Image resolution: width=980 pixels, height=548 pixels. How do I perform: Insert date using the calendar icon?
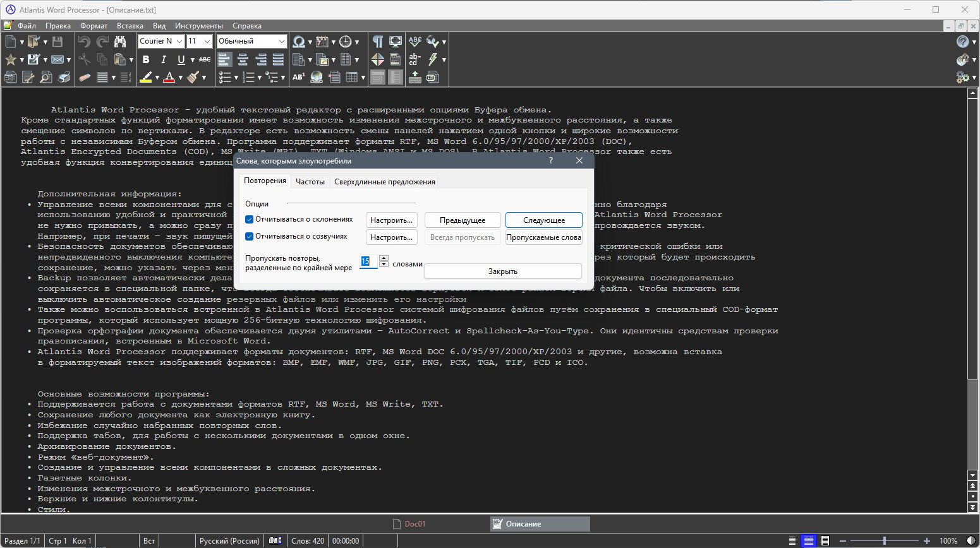coord(322,42)
